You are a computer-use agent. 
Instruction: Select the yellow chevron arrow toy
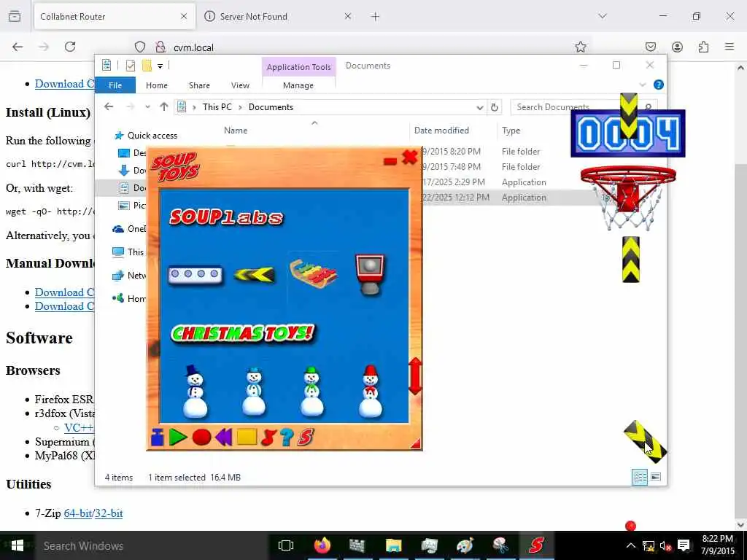tap(255, 275)
